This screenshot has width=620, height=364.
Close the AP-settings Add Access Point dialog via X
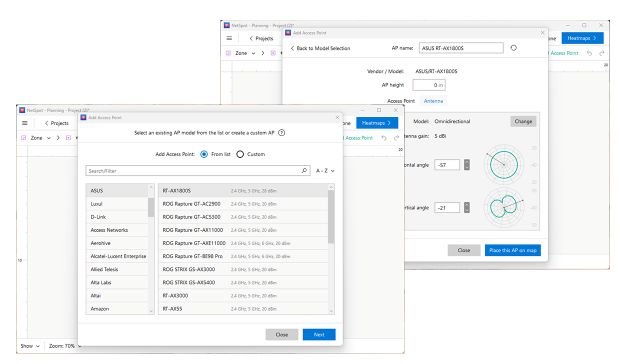(542, 33)
